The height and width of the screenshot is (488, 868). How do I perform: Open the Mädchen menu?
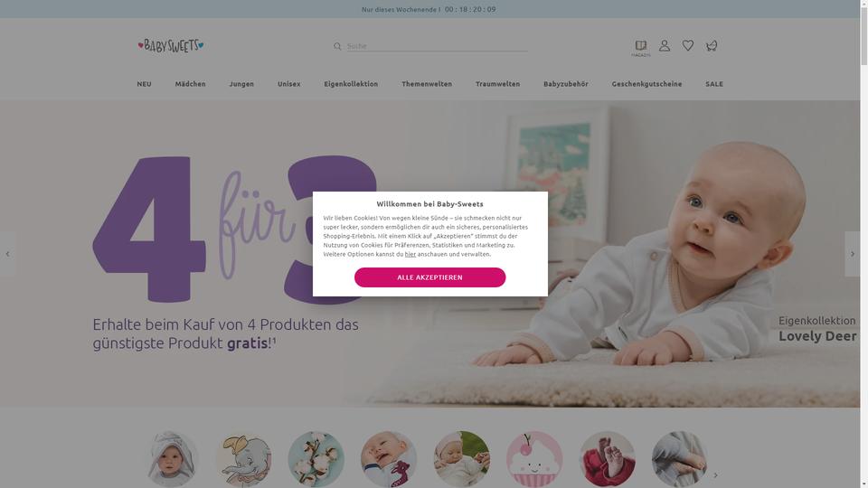(191, 84)
